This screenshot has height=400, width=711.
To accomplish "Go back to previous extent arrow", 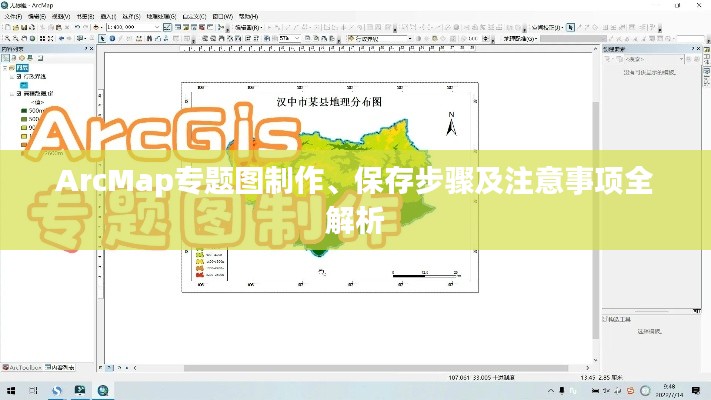I will (x=61, y=39).
